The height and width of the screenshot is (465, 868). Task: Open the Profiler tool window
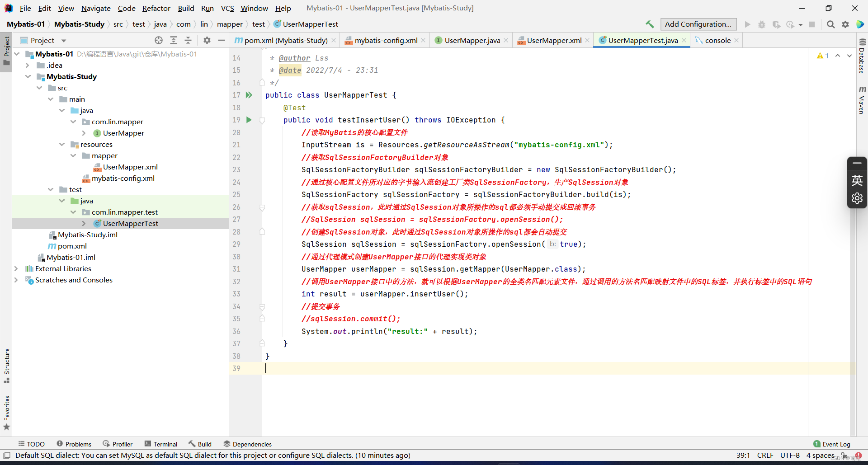coord(118,444)
